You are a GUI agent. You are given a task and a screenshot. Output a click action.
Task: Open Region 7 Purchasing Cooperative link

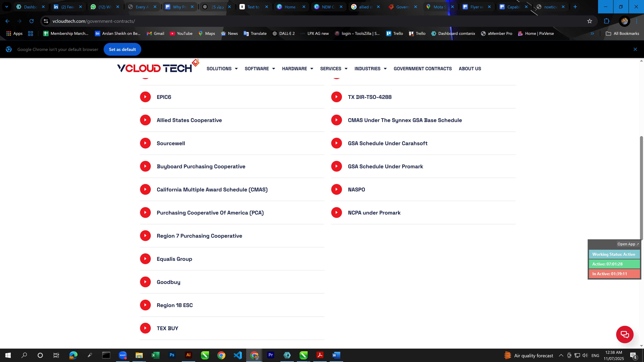coord(199,236)
